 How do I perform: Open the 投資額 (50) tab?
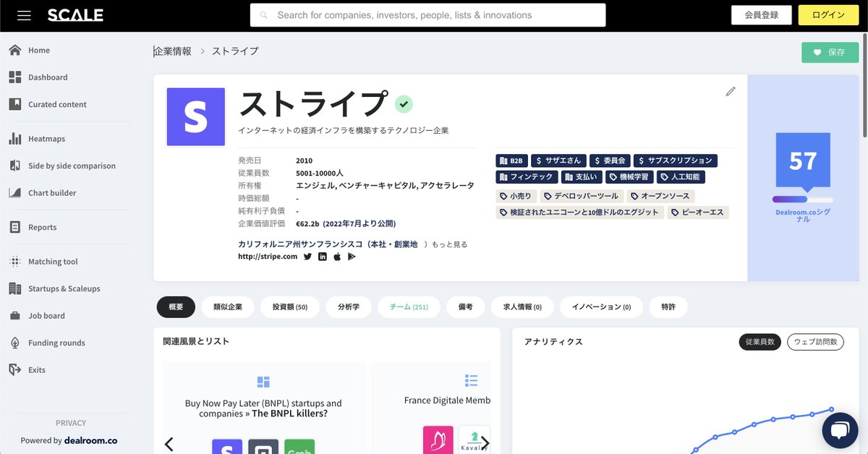[x=290, y=307]
